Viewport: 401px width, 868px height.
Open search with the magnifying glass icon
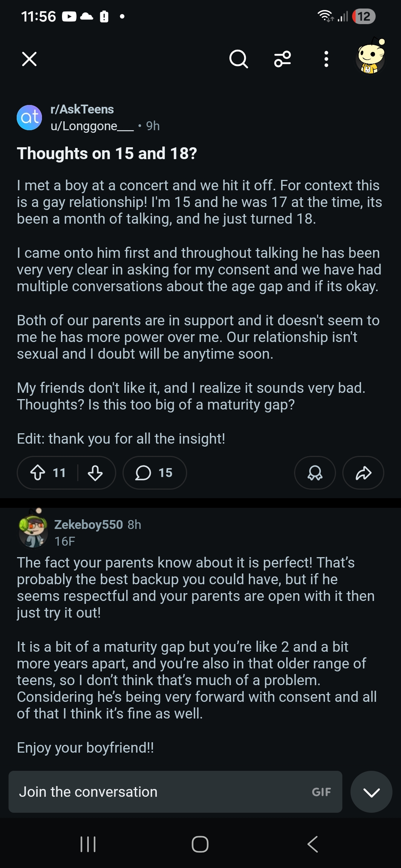[x=238, y=59]
